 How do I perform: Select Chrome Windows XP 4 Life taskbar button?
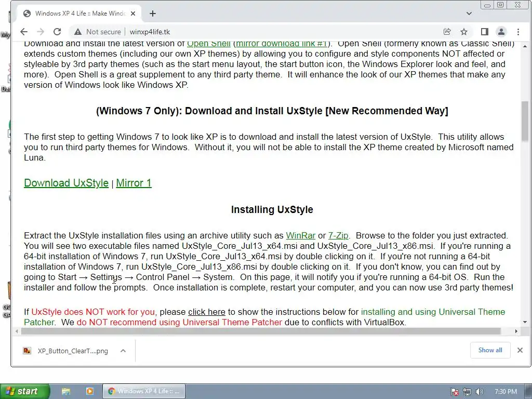point(144,391)
